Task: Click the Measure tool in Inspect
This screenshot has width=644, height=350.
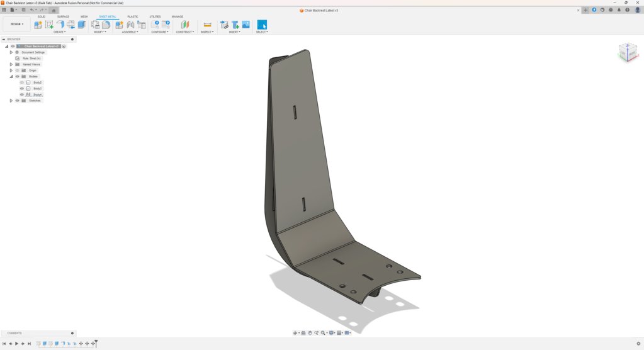Action: tap(207, 25)
